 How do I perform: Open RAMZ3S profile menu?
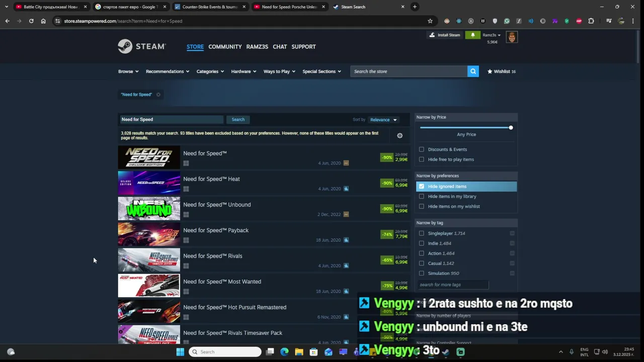coord(257,47)
